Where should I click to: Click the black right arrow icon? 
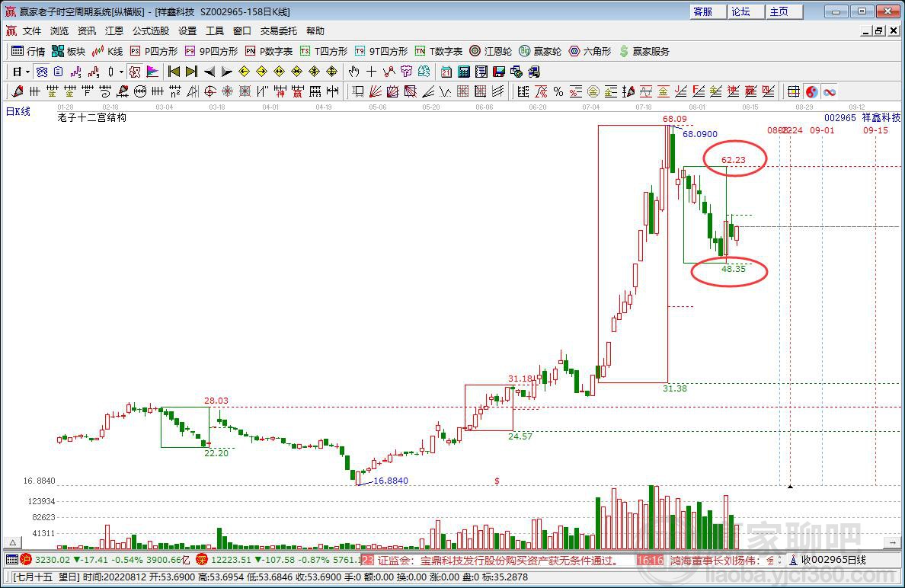click(x=227, y=72)
